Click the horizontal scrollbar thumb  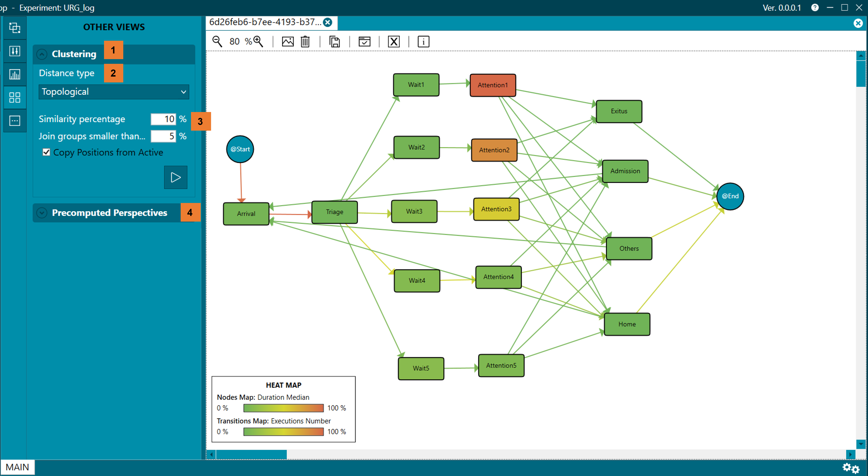pyautogui.click(x=251, y=455)
